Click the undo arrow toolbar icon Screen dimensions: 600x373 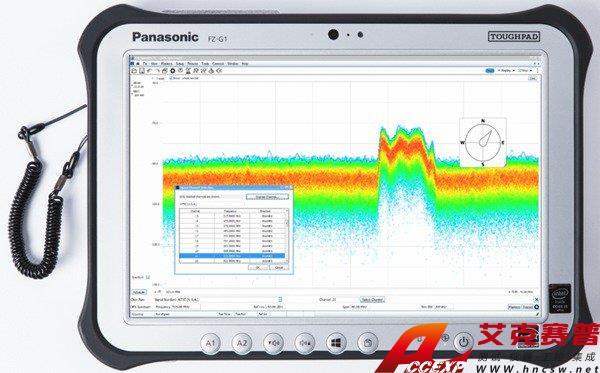(x=149, y=71)
